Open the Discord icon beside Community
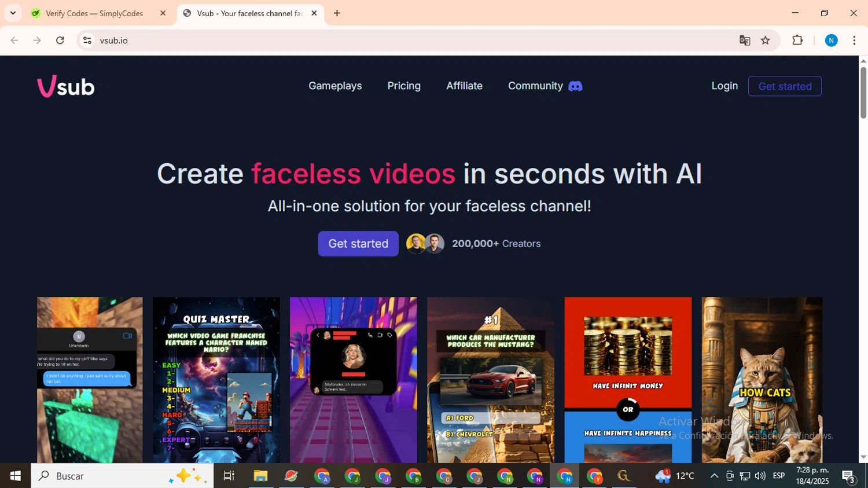868x488 pixels. tap(575, 86)
